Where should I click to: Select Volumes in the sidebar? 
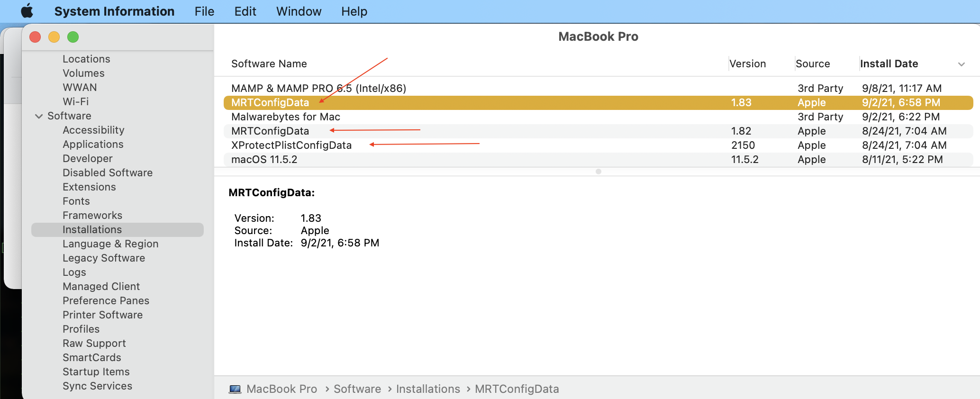[x=83, y=73]
